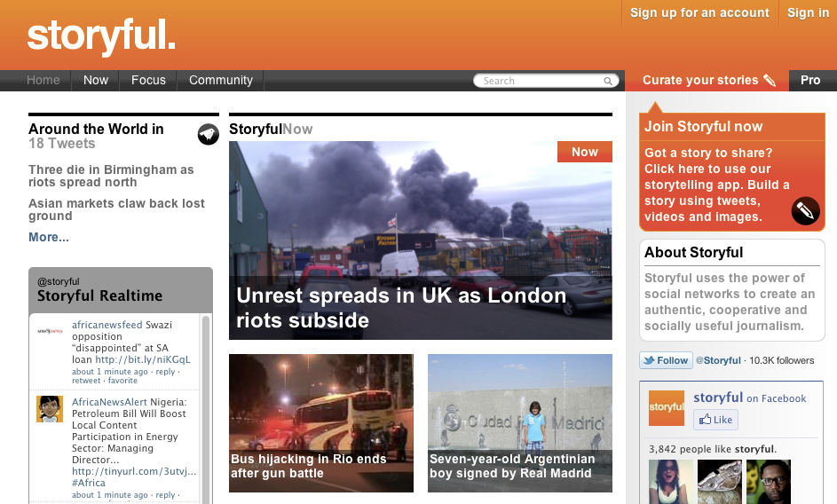Click about 1 minute ago on africanewsfeed tweet
This screenshot has height=504, width=837.
[110, 372]
